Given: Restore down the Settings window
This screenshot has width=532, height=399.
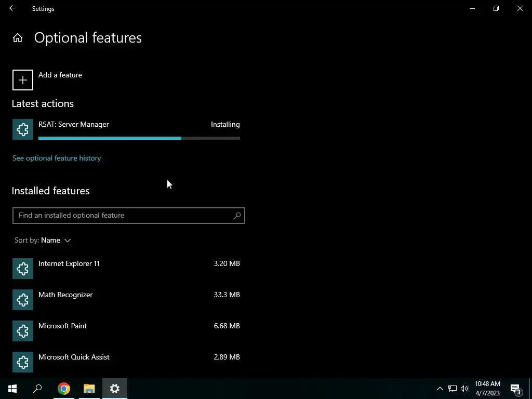Looking at the screenshot, I should click(496, 8).
